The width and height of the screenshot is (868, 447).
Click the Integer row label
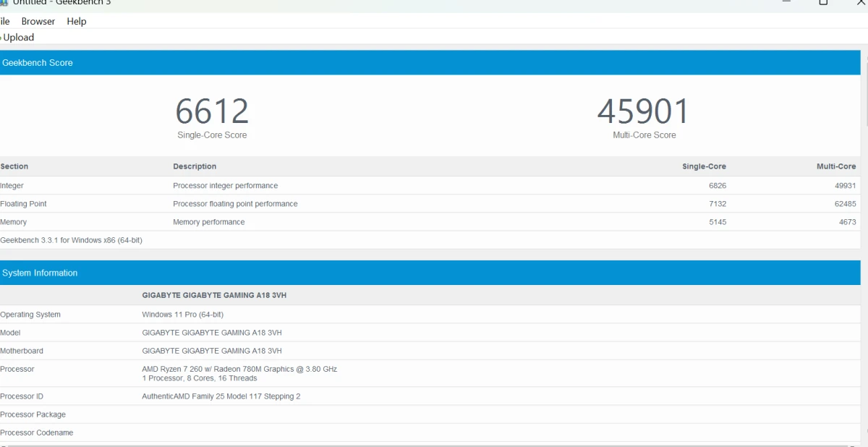(x=12, y=186)
